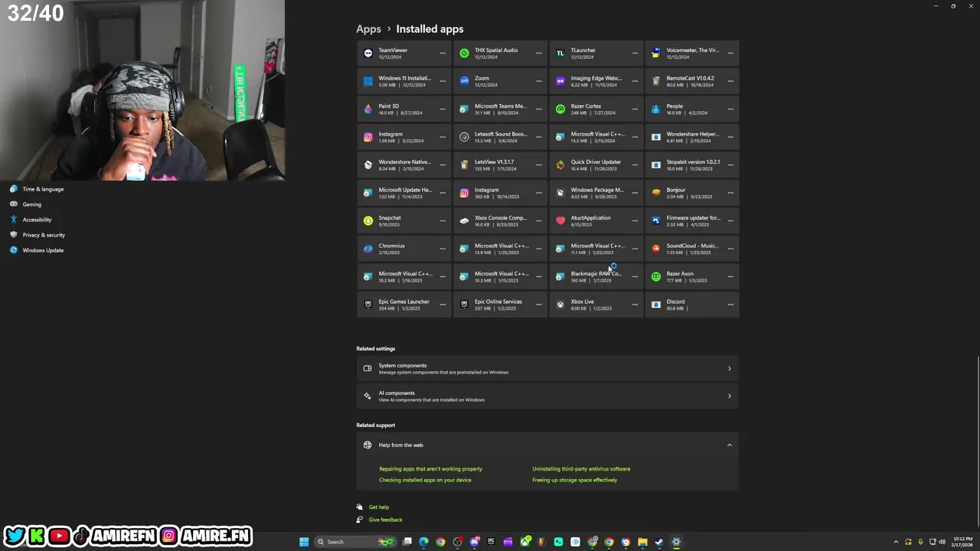Screen dimensions: 980x551
Task: Click the People app icon
Action: (656, 109)
